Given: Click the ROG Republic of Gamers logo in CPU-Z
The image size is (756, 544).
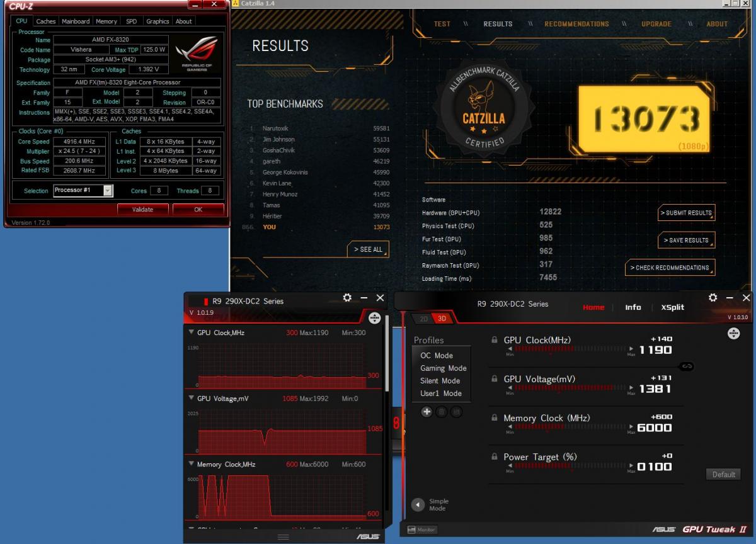Looking at the screenshot, I should (x=197, y=54).
